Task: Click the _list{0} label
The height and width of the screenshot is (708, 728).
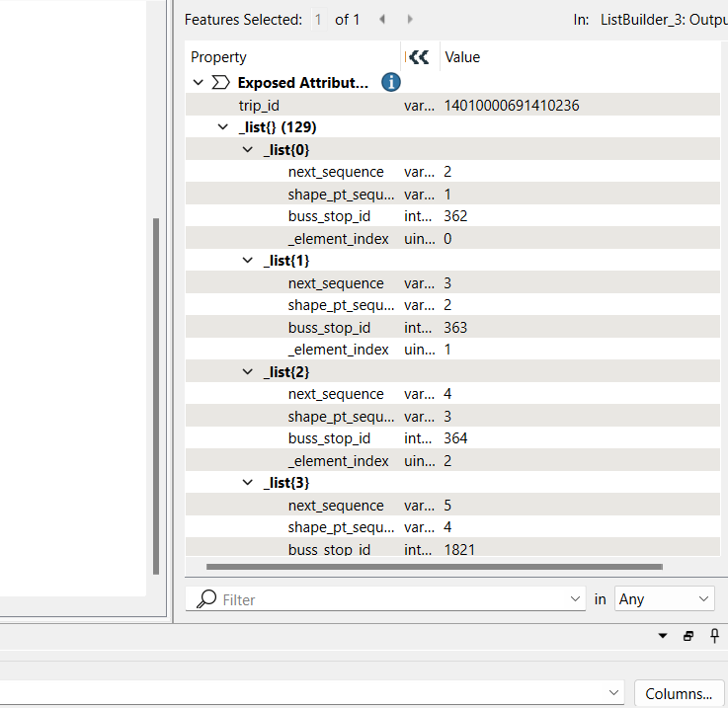Action: point(286,149)
